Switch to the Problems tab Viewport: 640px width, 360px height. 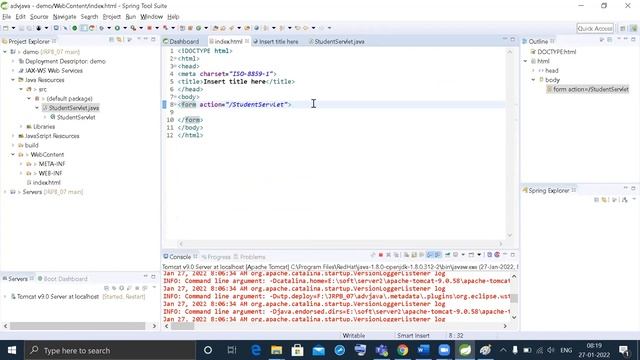click(249, 257)
